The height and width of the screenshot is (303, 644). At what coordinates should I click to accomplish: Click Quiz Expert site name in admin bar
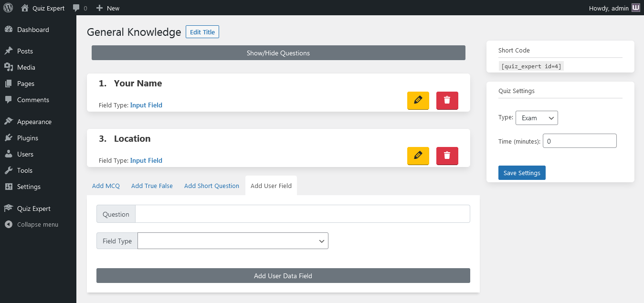coord(48,8)
